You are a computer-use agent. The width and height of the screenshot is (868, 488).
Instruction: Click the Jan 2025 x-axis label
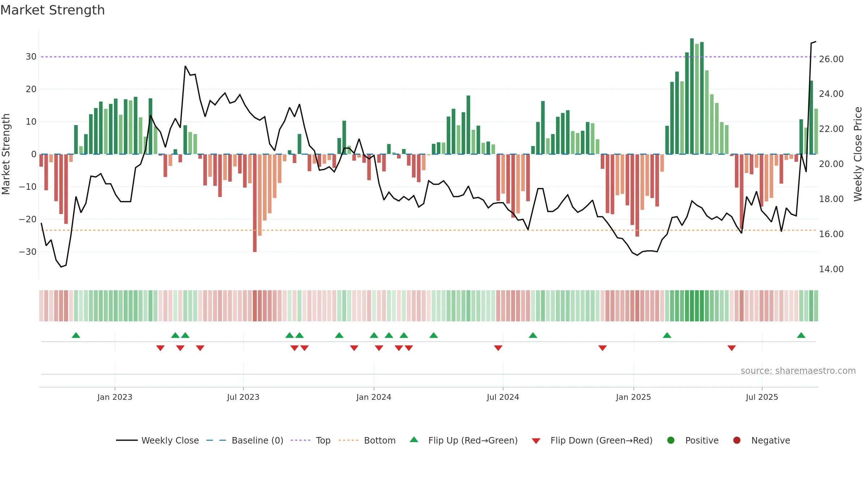(633, 397)
